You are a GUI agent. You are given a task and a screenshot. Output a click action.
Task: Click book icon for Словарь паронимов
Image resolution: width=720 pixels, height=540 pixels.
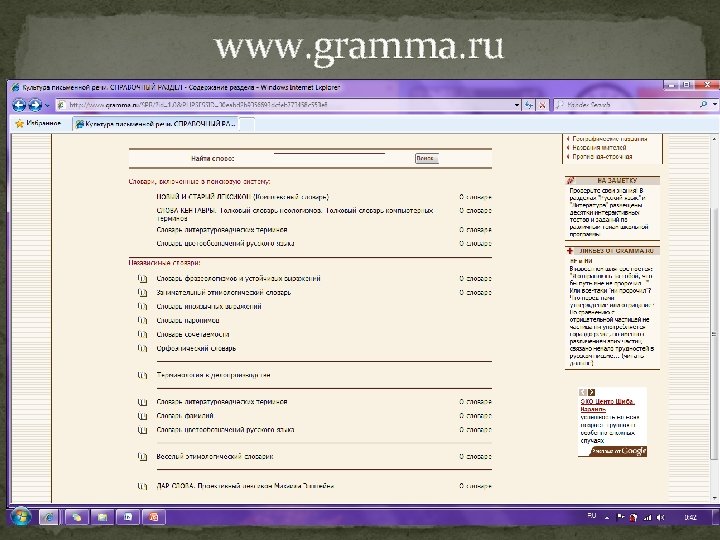coord(142,321)
